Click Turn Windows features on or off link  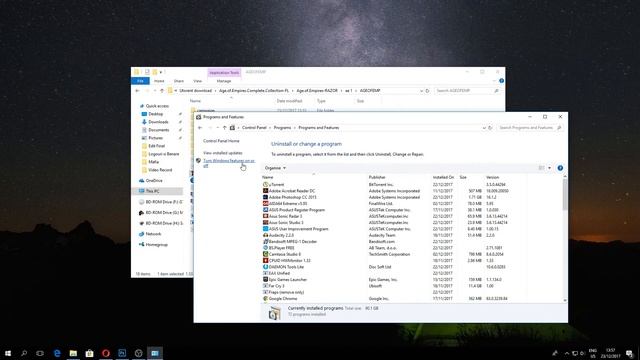coord(229,163)
